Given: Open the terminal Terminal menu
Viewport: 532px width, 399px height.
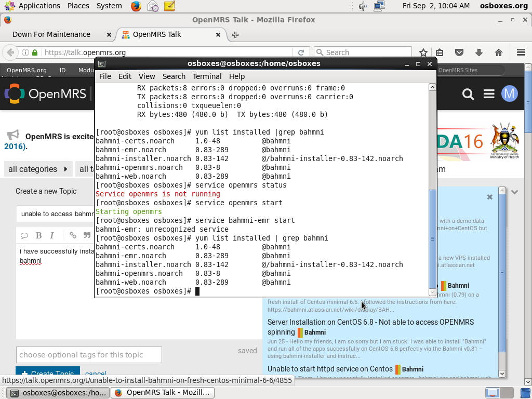Looking at the screenshot, I should coord(207,76).
